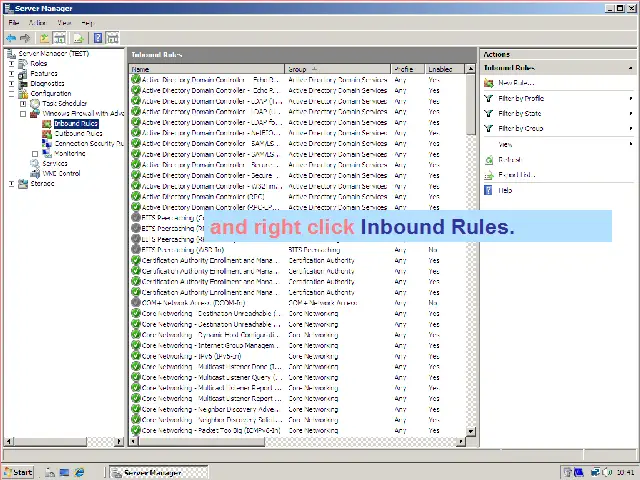Screen dimensions: 640x480
Task: Click Server Manager taskbar button
Action: (x=159, y=473)
